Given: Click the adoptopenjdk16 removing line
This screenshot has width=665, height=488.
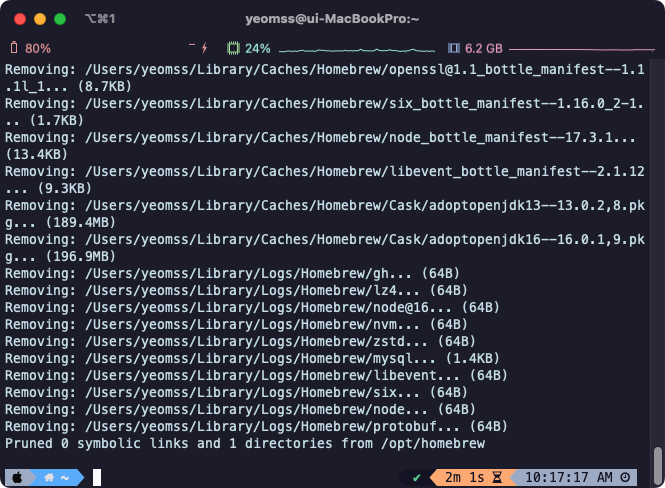Looking at the screenshot, I should tap(325, 248).
